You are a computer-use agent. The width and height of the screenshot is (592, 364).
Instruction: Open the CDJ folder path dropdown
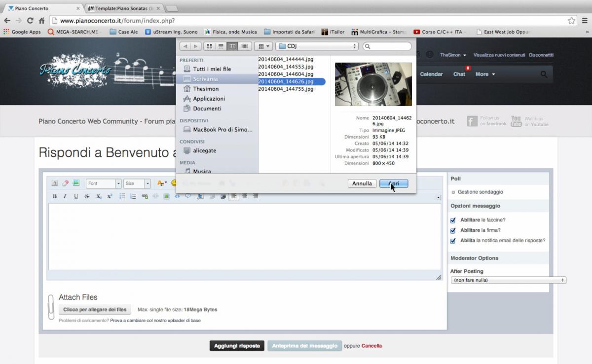coord(317,46)
